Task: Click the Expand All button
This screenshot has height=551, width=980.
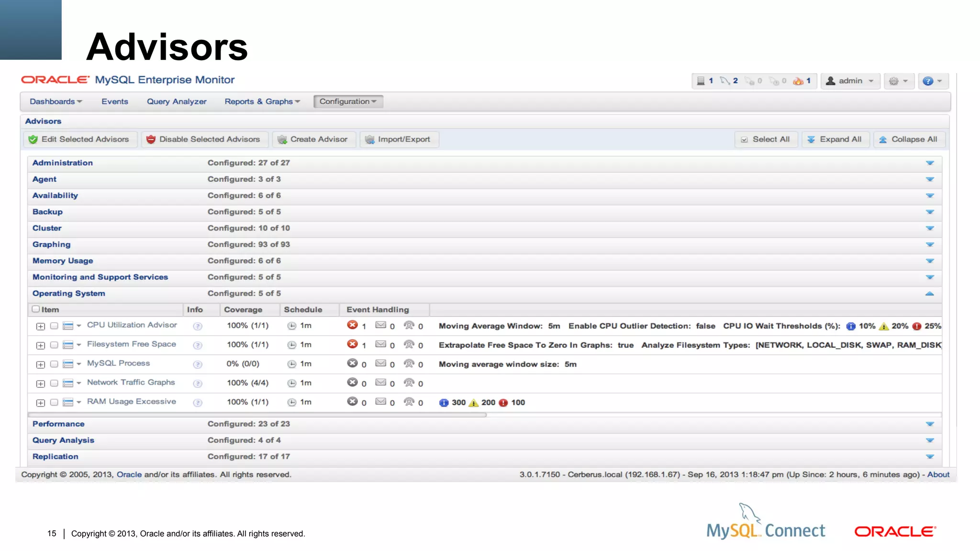Action: coord(835,139)
